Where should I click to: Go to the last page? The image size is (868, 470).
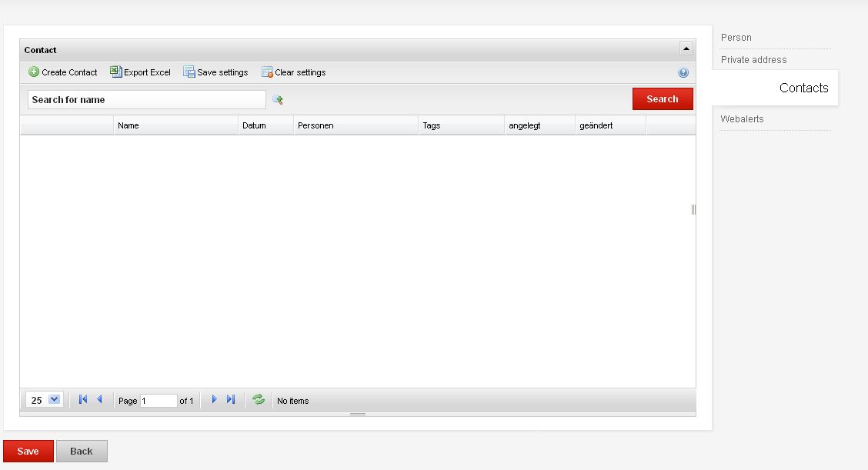tap(231, 399)
